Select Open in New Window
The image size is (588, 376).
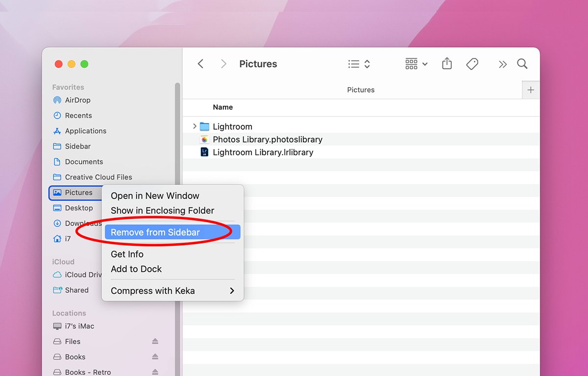(155, 196)
